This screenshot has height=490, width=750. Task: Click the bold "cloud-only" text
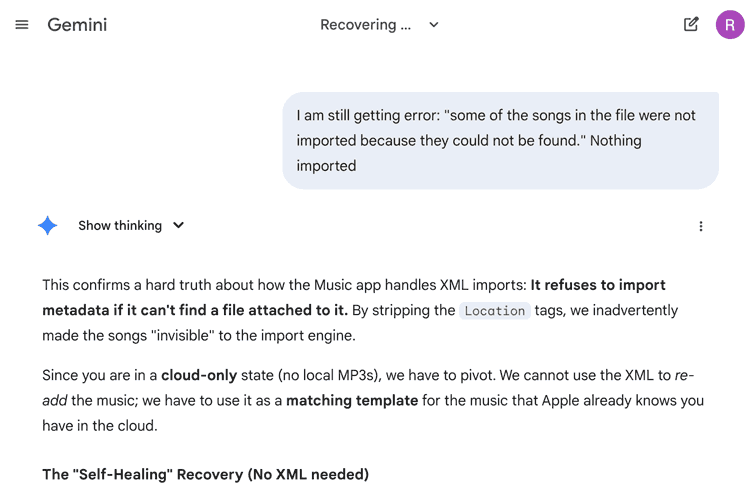[199, 375]
